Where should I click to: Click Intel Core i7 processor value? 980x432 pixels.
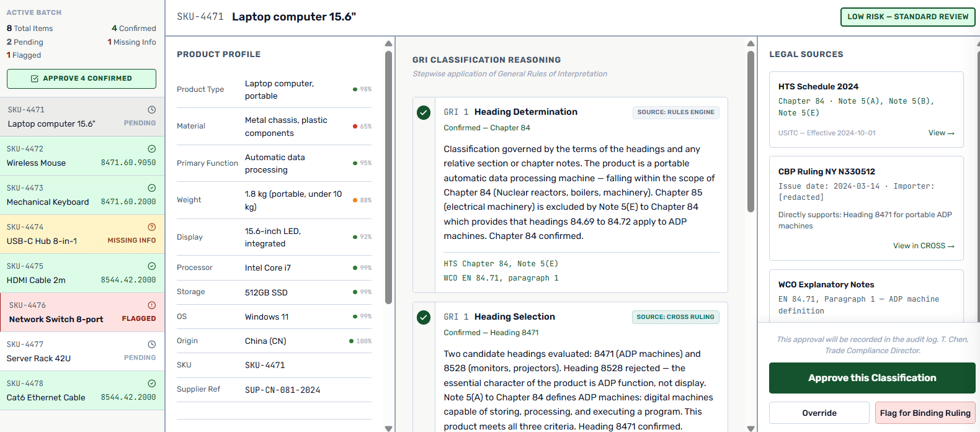click(x=267, y=268)
